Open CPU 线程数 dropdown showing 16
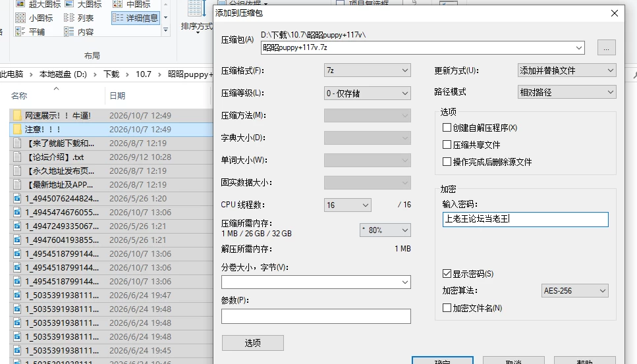 point(347,205)
